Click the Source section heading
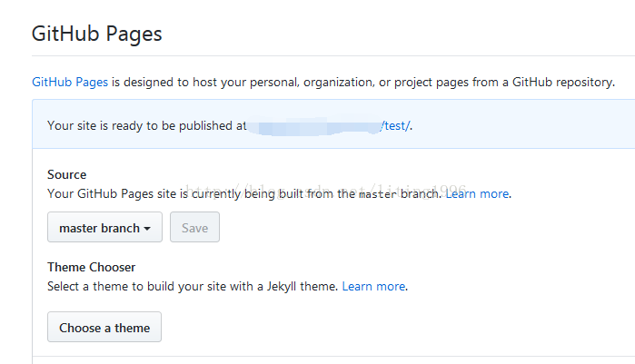The height and width of the screenshot is (364, 635). (x=67, y=174)
